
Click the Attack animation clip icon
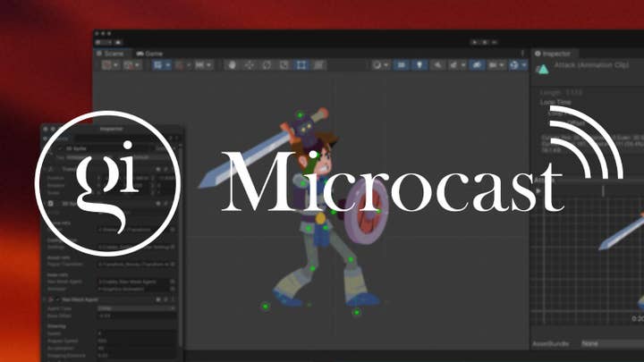(542, 69)
